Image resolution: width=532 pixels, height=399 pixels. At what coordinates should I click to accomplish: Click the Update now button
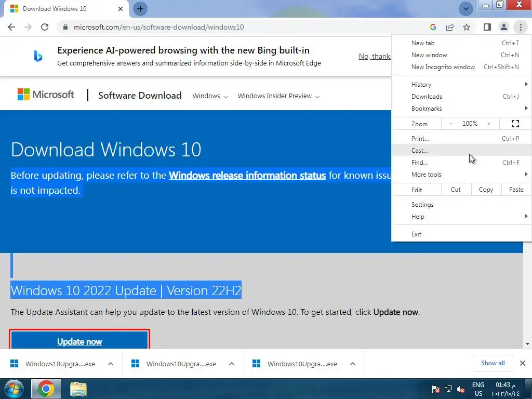pos(79,340)
